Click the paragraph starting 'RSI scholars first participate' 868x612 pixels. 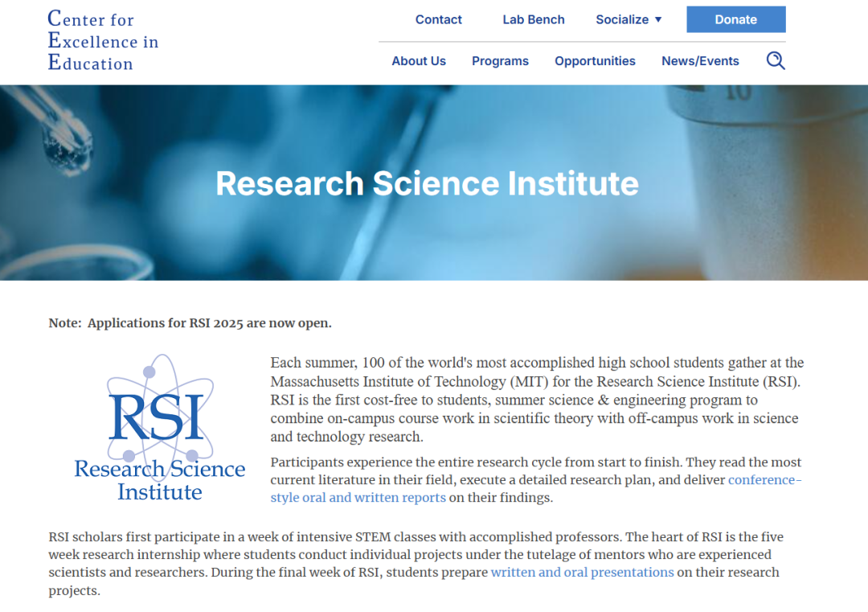[416, 563]
